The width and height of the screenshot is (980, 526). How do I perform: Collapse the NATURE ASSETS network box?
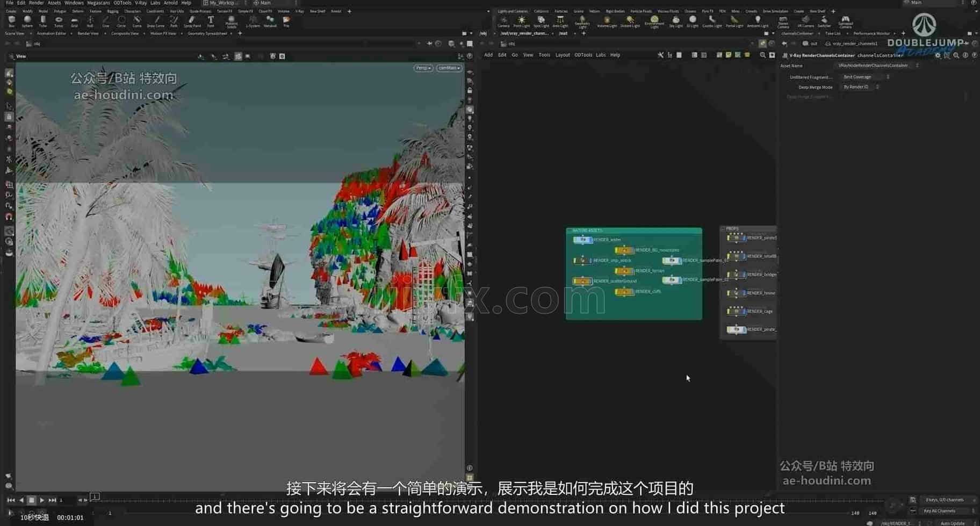(x=569, y=230)
